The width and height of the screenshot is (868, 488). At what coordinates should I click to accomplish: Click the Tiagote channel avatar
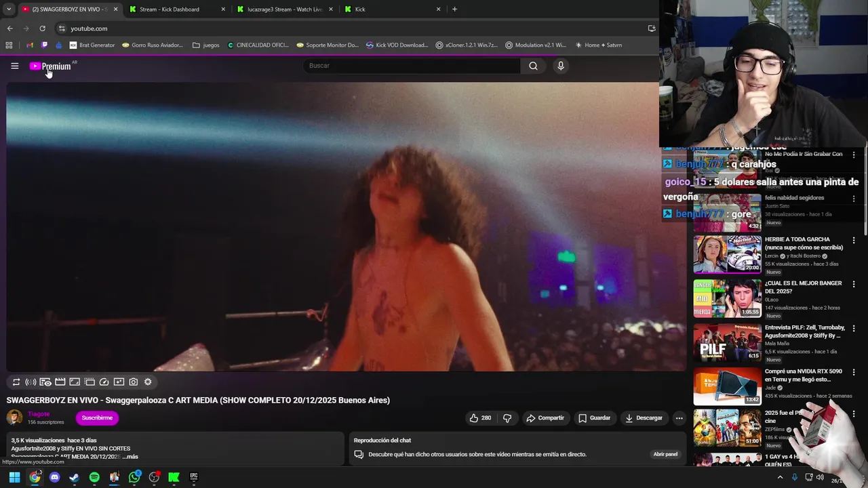coord(14,418)
